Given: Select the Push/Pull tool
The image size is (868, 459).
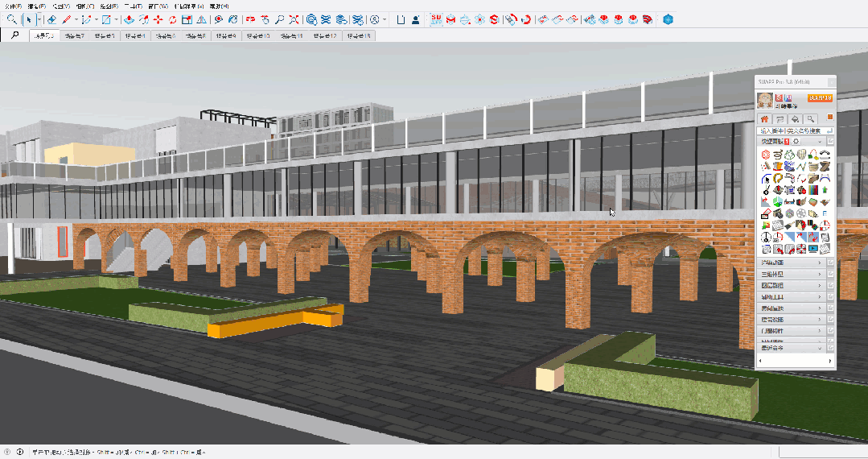Looking at the screenshot, I should click(x=129, y=19).
